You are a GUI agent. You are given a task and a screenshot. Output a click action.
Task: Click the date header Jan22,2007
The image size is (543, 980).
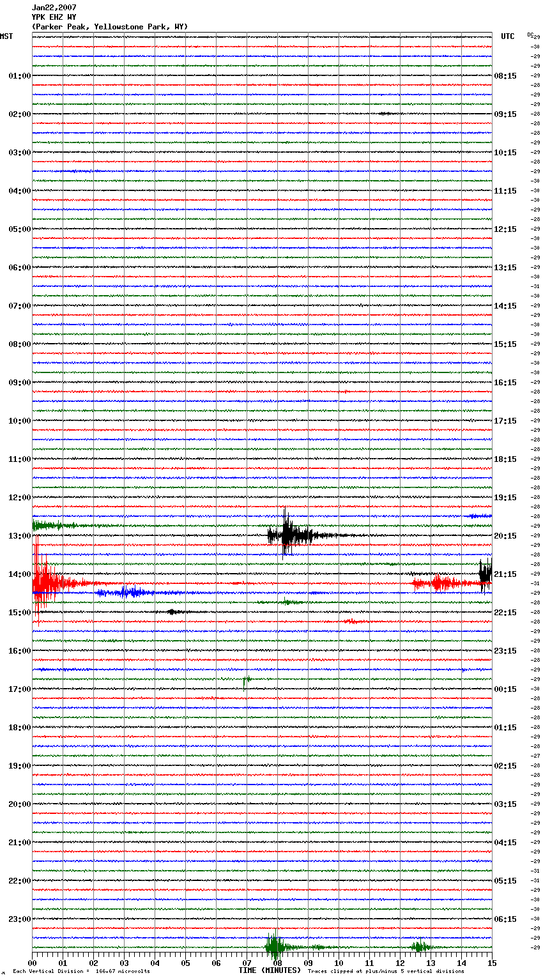54,8
